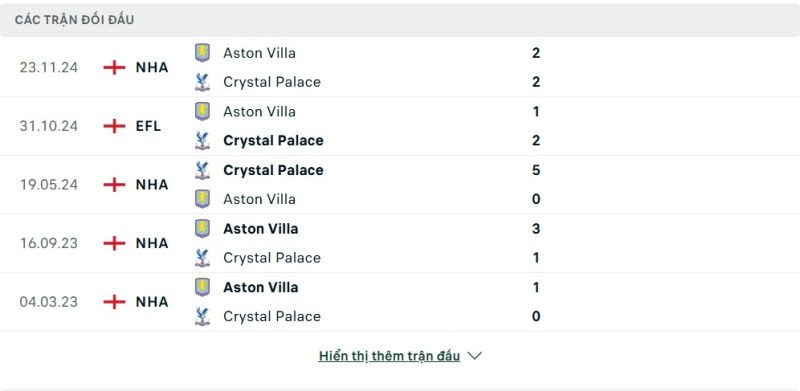Select NHA league label for 23.11.24 match

tap(152, 67)
